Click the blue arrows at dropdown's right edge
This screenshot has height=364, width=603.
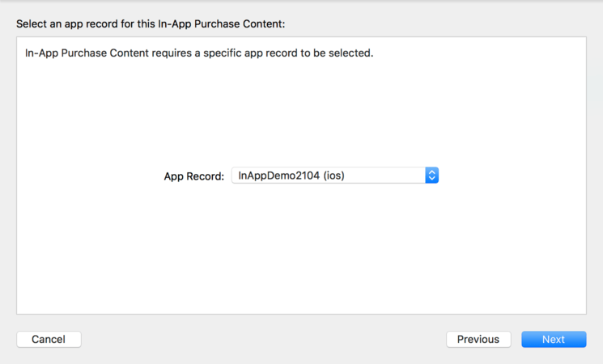pyautogui.click(x=431, y=176)
